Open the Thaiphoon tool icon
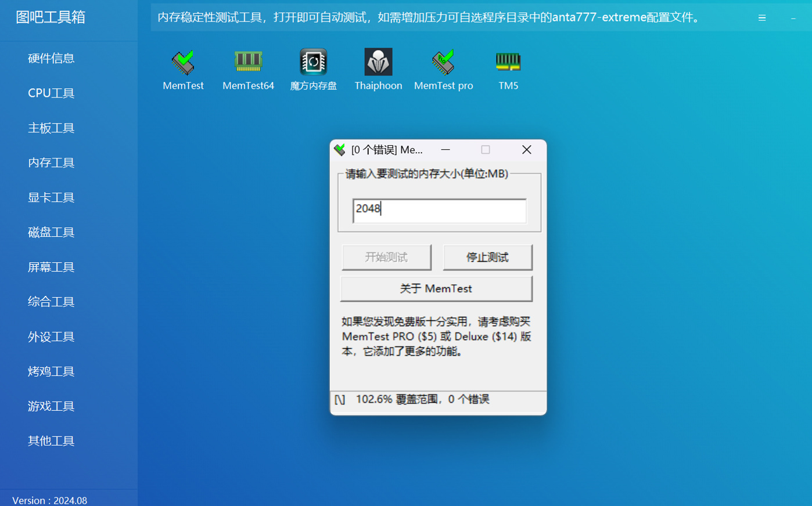Viewport: 812px width, 506px height. 378,63
